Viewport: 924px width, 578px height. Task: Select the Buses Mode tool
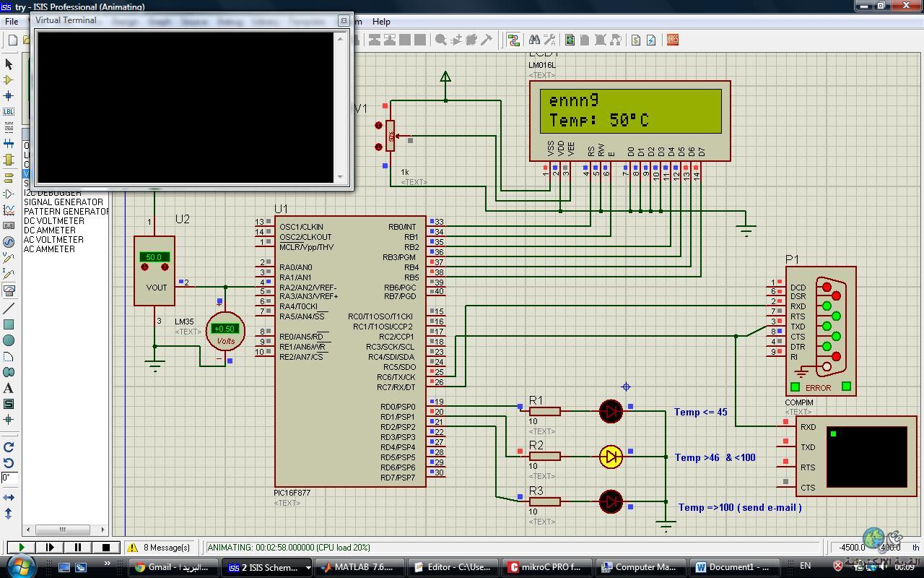coord(9,143)
